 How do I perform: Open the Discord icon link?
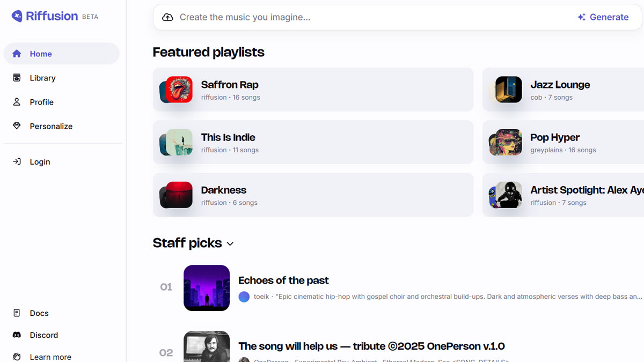[x=17, y=335]
